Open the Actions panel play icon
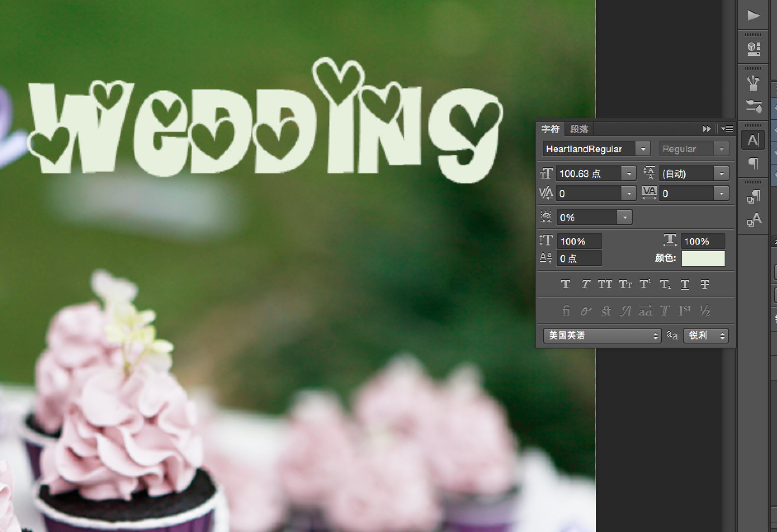This screenshot has width=777, height=532. pyautogui.click(x=753, y=16)
